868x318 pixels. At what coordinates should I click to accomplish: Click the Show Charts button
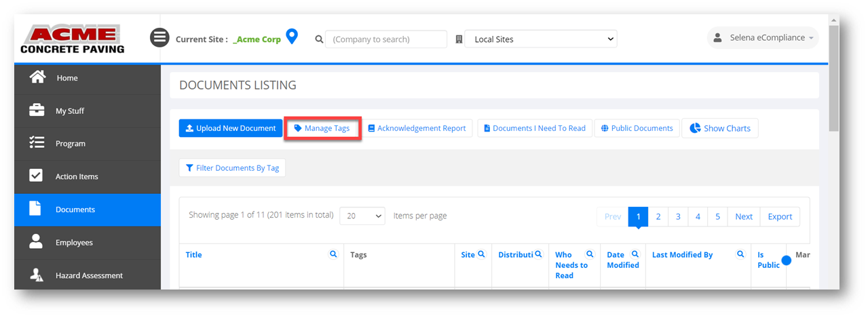[x=720, y=128]
